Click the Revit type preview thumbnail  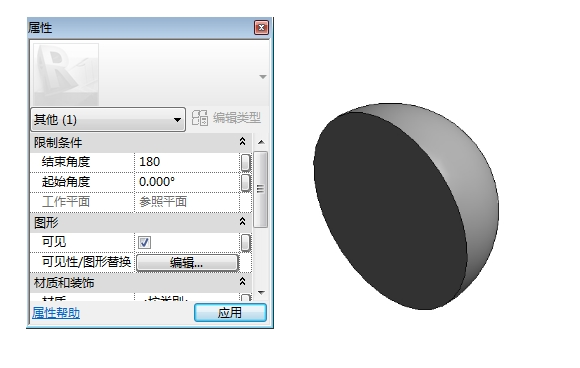click(x=66, y=74)
